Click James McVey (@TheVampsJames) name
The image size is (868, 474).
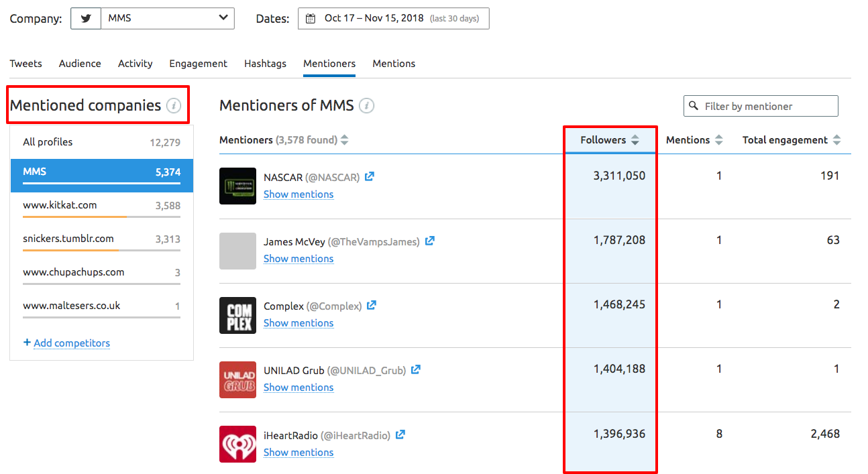coord(342,241)
